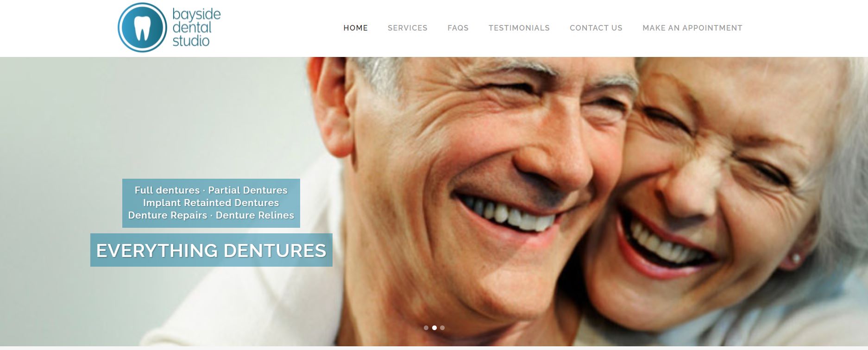Open the Home menu item
Viewport: 868px width, 350px height.
[x=356, y=28]
